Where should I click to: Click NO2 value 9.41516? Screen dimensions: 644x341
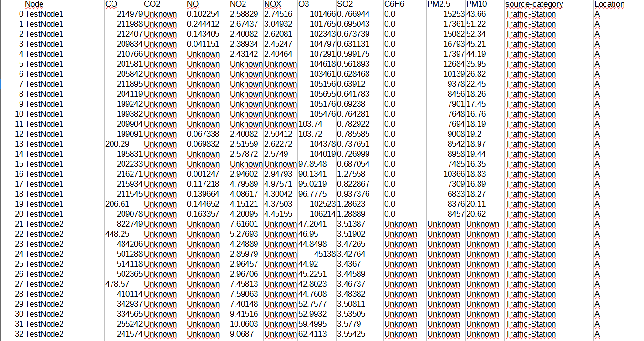pos(246,314)
